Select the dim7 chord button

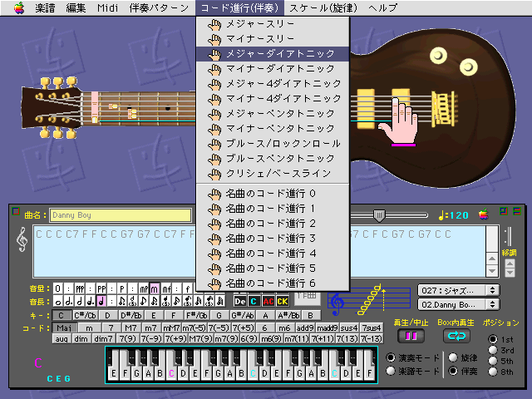tap(103, 338)
